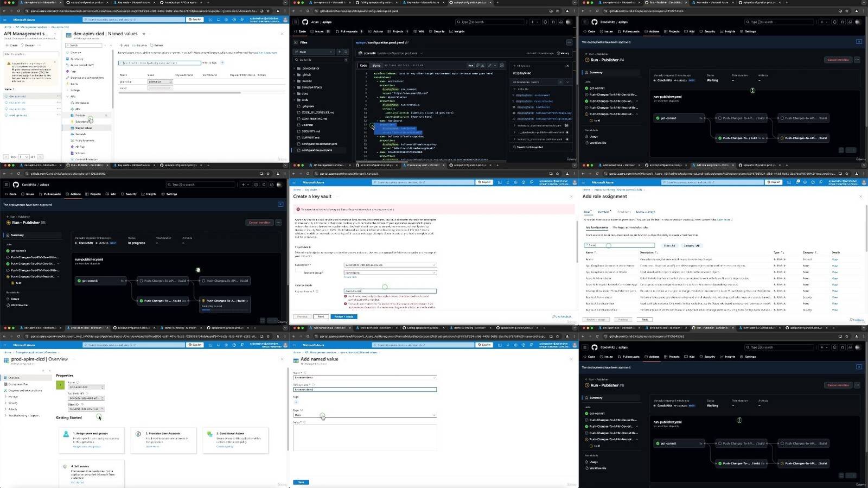Select Deployment Plan in prod-apim-cicd sidebar
Viewport: 868px width, 488px height.
tap(18, 384)
